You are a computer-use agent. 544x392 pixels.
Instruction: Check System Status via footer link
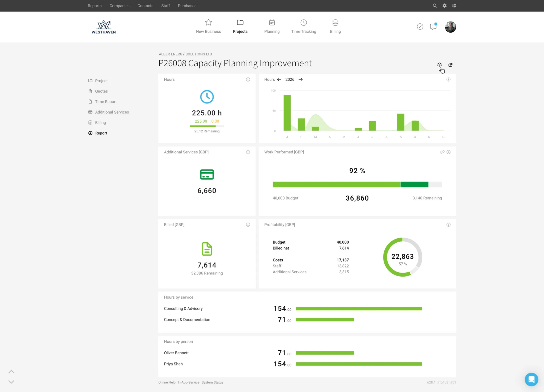pos(212,382)
